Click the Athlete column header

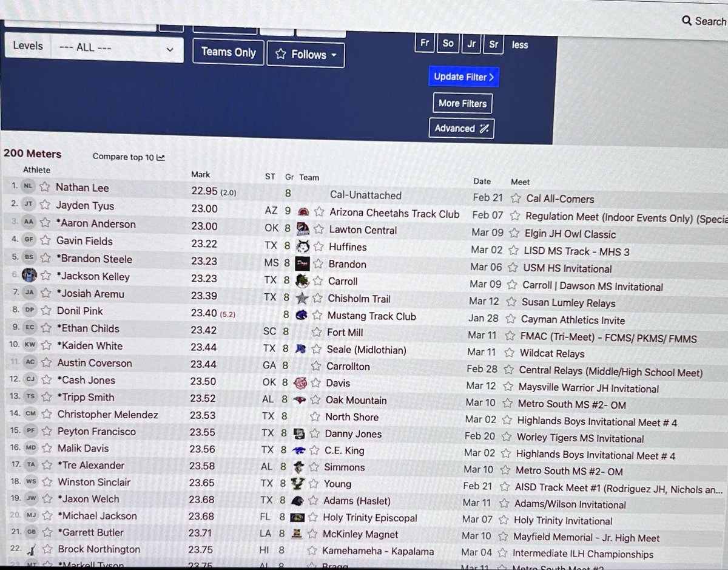[x=36, y=170]
